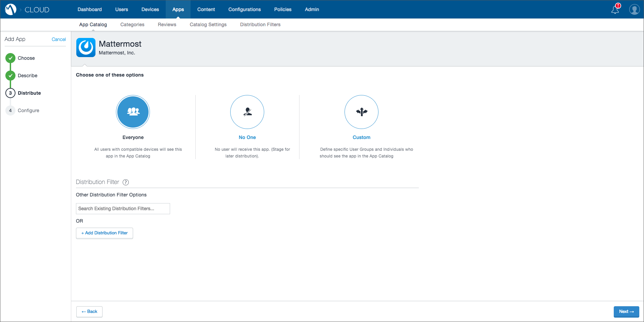Click the Distribution Filter section heading

click(97, 182)
